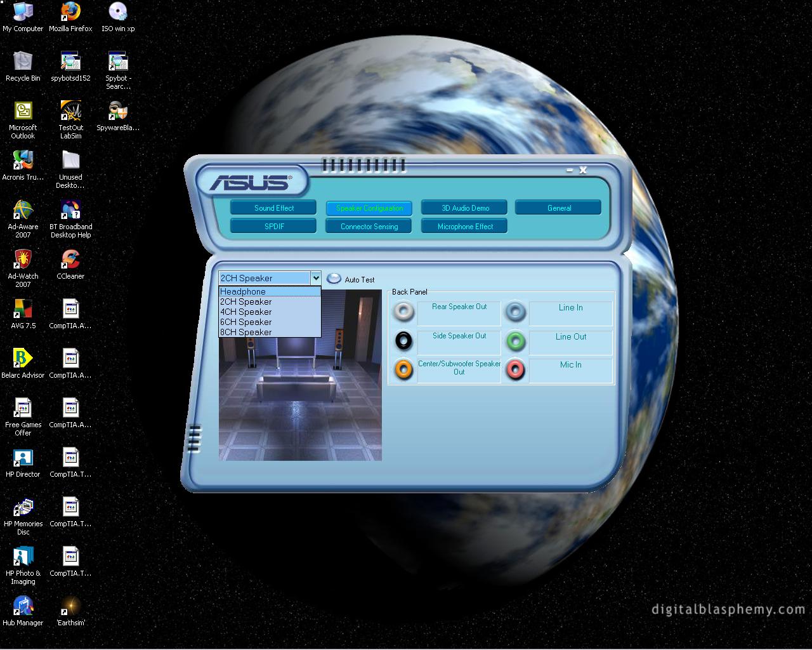Select 6CH Speaker option
This screenshot has width=812, height=650.
(270, 322)
